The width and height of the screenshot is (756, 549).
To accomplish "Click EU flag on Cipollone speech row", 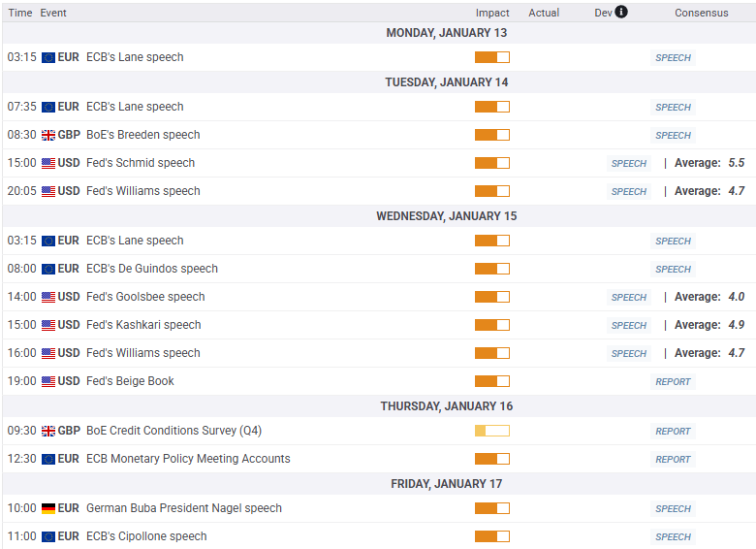I will coord(48,536).
